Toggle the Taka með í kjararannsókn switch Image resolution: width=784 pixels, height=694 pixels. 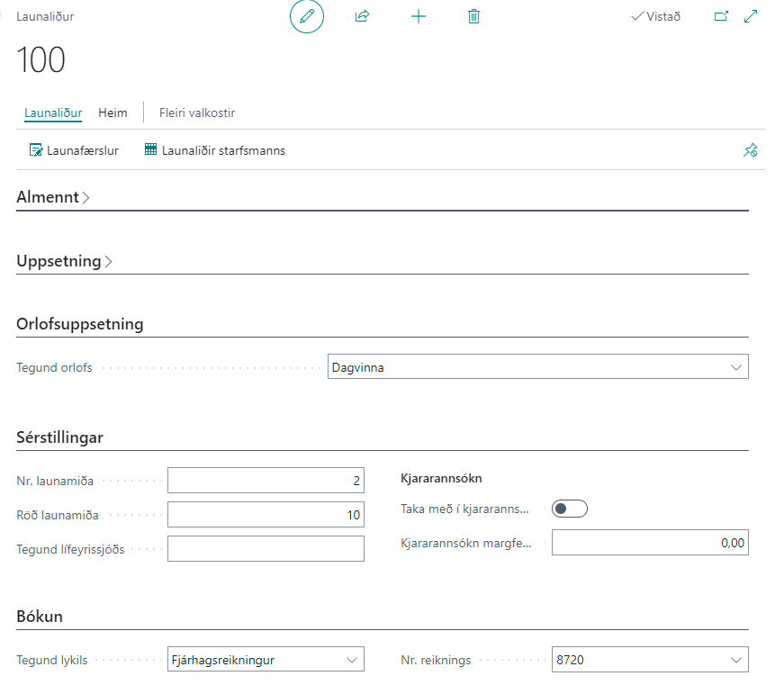click(569, 509)
